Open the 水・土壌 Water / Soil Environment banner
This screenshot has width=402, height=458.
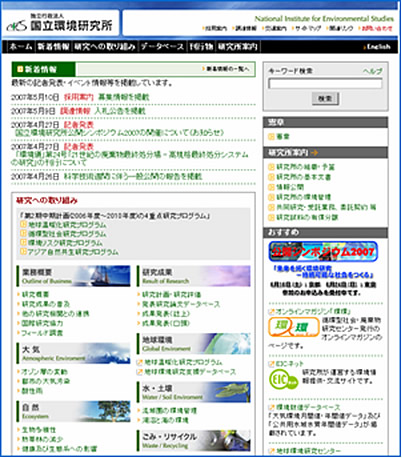point(194,392)
